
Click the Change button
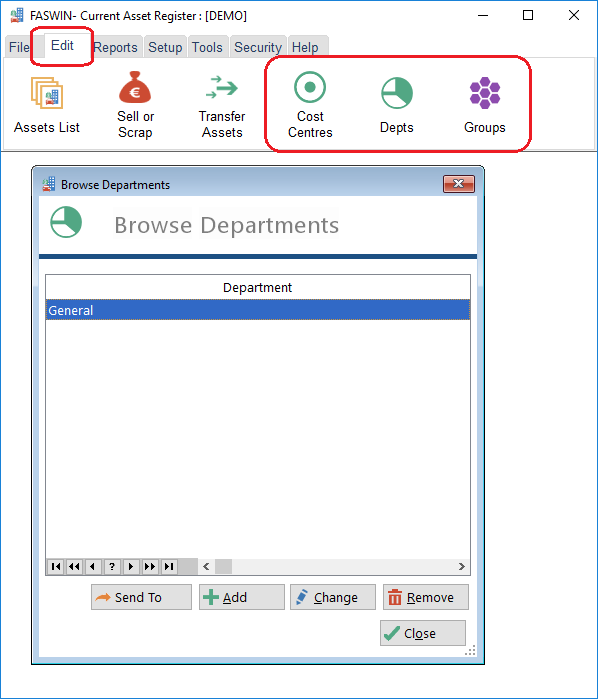coord(333,597)
